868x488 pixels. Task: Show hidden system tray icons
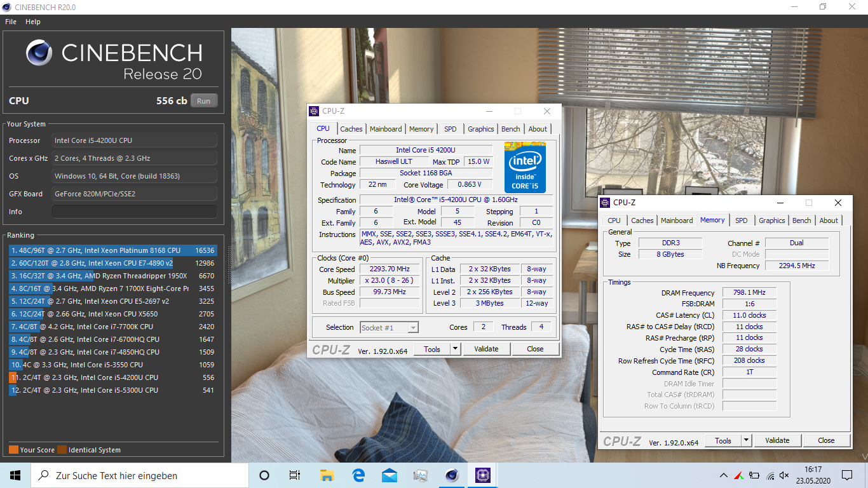[x=724, y=475]
